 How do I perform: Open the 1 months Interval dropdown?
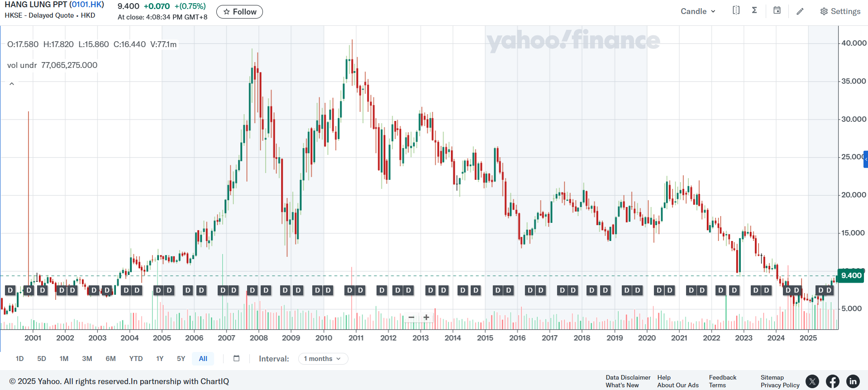pos(323,358)
